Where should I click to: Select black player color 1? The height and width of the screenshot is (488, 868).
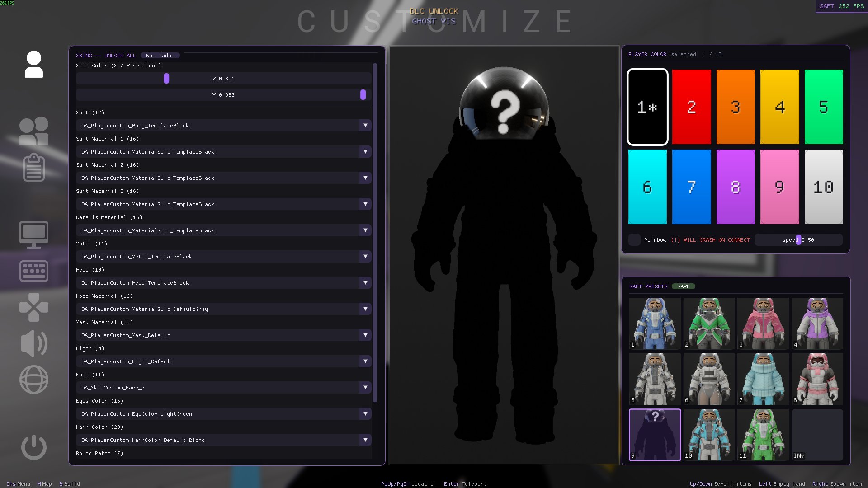647,107
